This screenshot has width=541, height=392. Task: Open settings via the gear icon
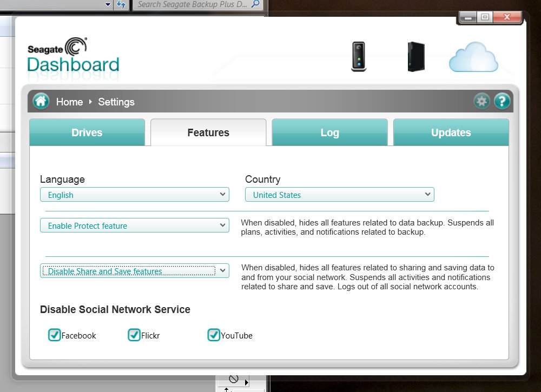(x=481, y=101)
